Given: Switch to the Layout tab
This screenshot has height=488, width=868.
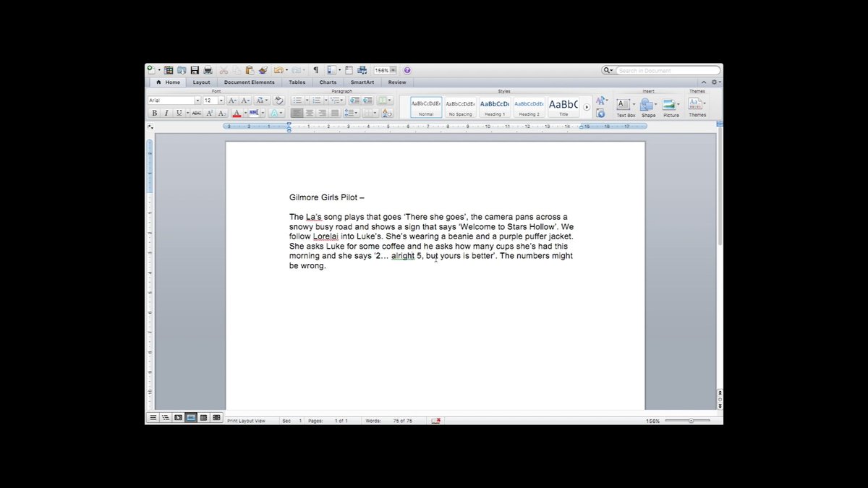Looking at the screenshot, I should click(x=201, y=82).
